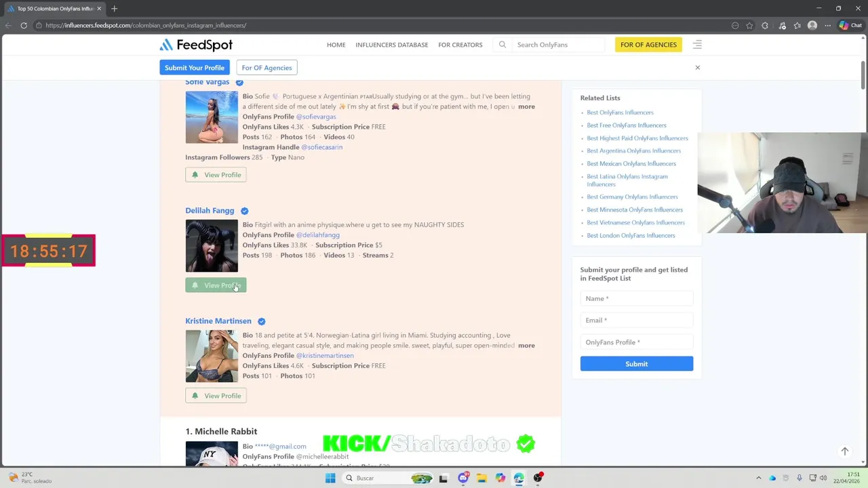Open Best Mexican OnlyFans Influencers list
Viewport: 868px width, 488px height.
(631, 164)
